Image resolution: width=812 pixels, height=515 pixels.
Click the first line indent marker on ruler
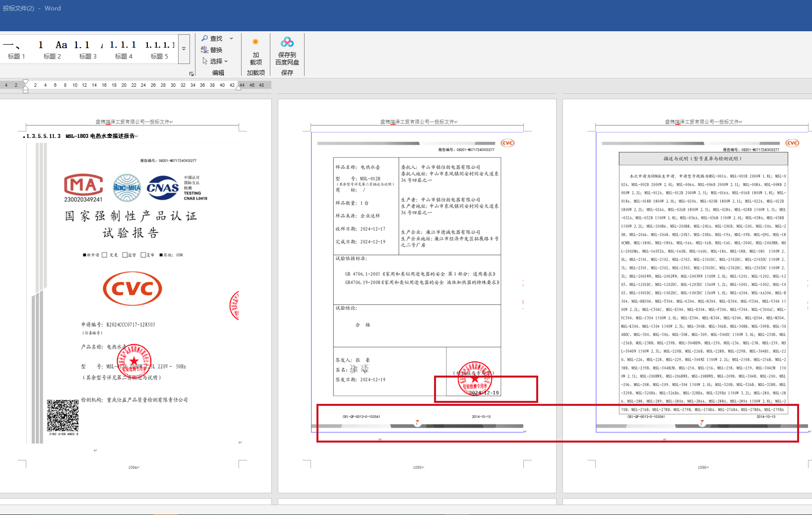click(25, 82)
